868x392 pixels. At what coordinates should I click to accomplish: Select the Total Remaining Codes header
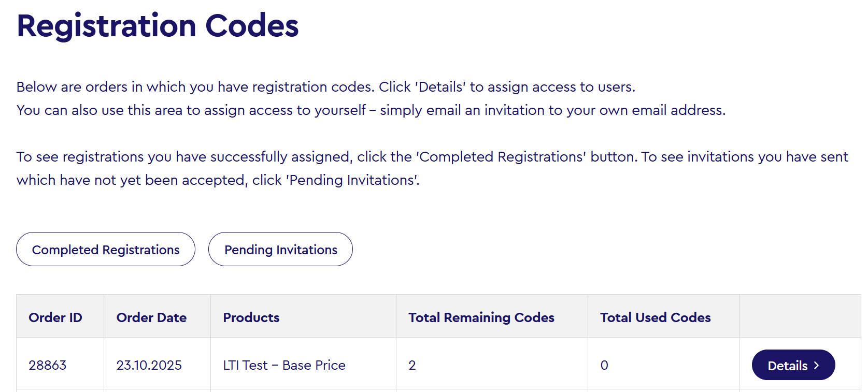(481, 317)
